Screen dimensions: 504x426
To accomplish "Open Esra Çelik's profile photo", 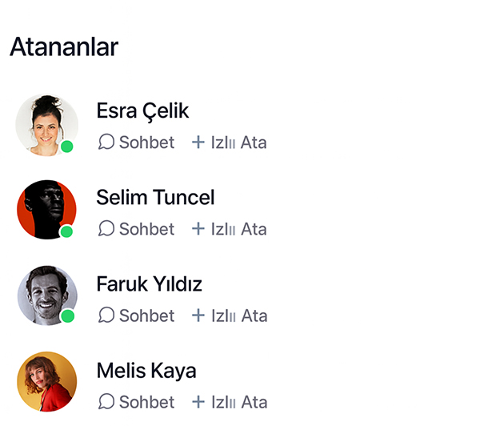I will [46, 124].
